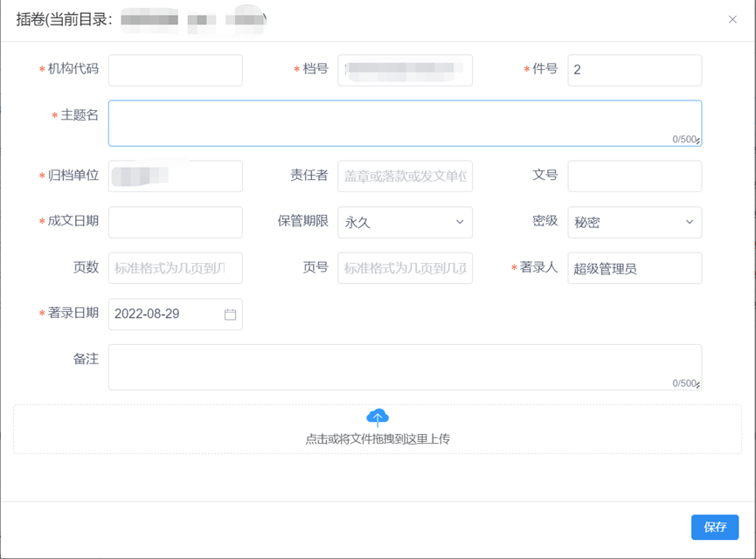Focus the 页数 input field
Viewport: 756px width, 559px height.
click(x=176, y=268)
